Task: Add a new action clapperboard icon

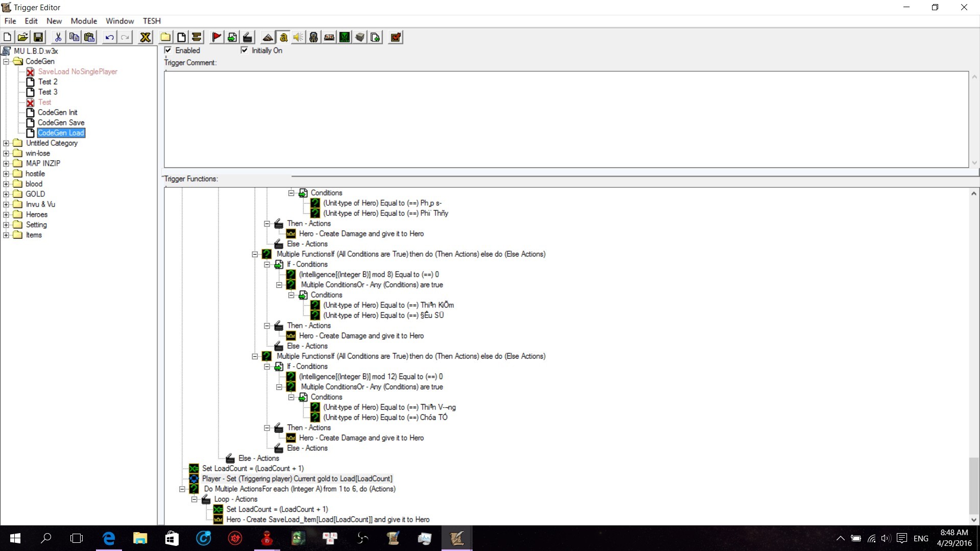Action: pos(248,37)
